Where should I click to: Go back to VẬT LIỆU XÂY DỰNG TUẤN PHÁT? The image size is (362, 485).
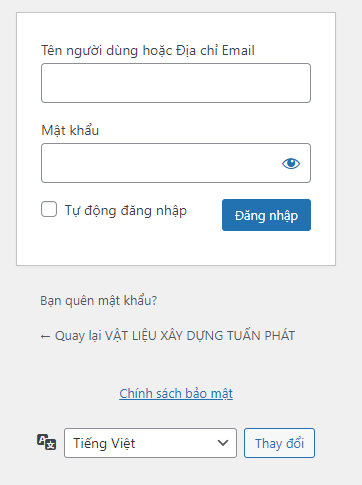pos(168,336)
